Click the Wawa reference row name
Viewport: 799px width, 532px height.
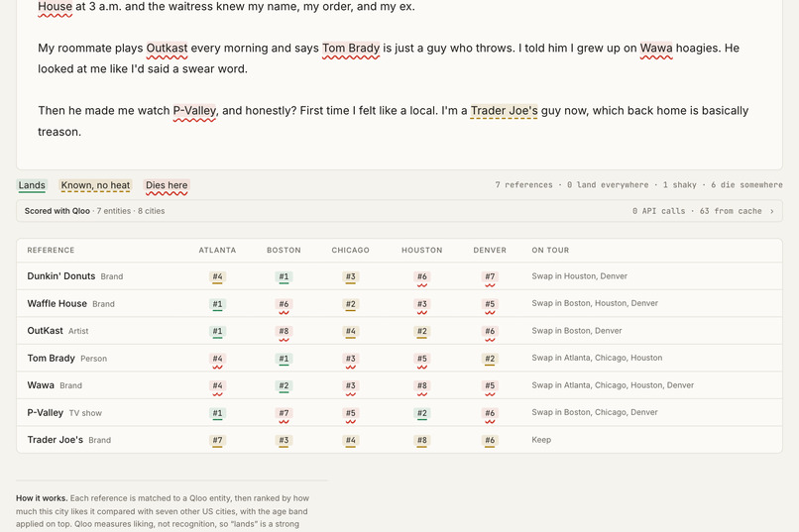point(41,384)
